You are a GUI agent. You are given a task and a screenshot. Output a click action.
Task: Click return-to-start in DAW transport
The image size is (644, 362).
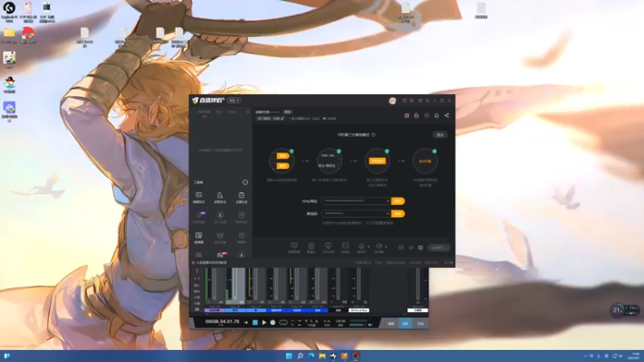point(246,323)
